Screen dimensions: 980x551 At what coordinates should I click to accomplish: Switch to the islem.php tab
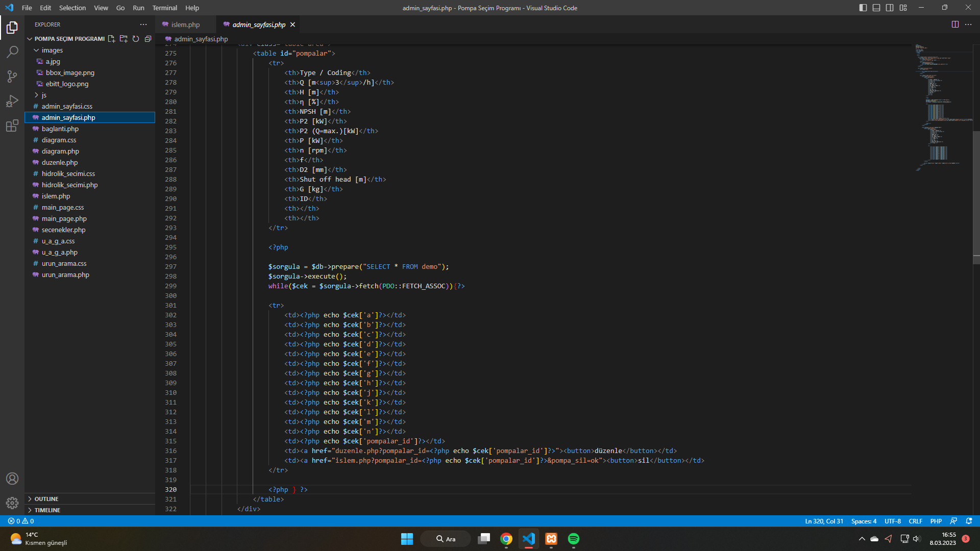[185, 24]
